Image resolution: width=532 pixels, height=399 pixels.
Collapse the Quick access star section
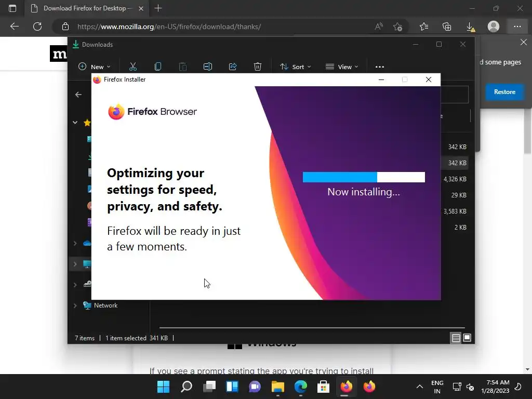(x=75, y=123)
